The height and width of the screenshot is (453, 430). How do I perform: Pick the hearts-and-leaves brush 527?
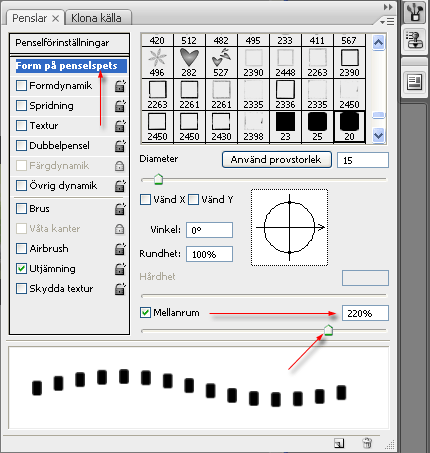[221, 62]
